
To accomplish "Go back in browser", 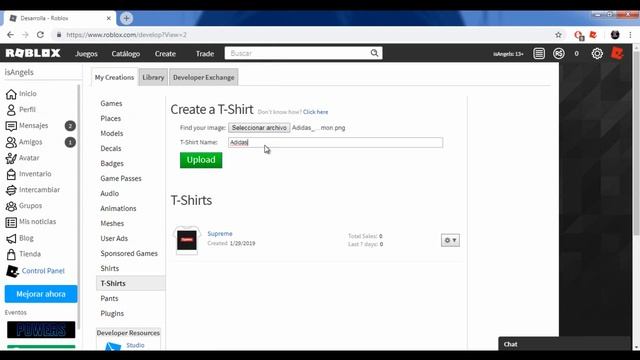I will click(x=10, y=35).
